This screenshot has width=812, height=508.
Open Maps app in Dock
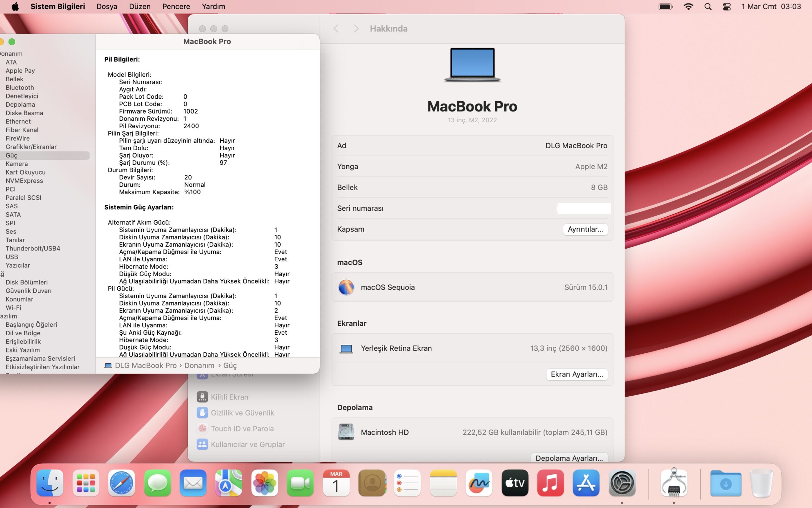(x=228, y=483)
